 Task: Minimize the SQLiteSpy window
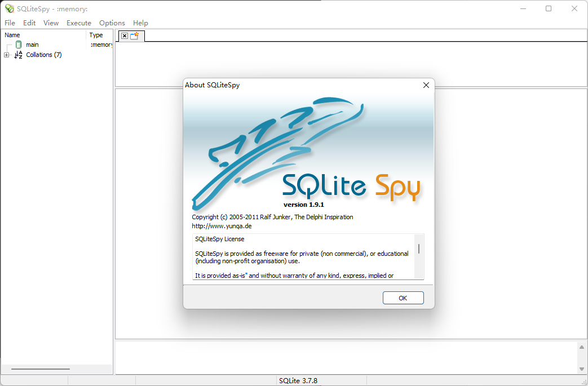click(x=523, y=8)
